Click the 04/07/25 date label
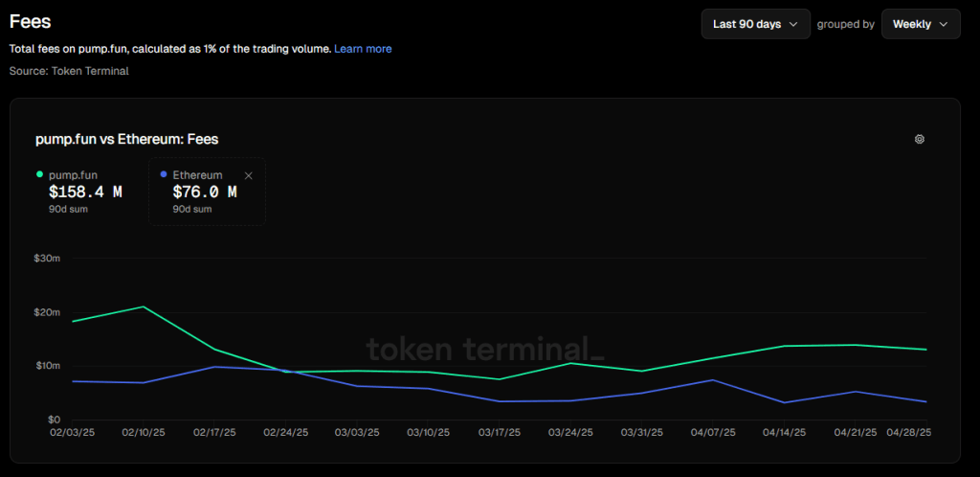 point(713,432)
